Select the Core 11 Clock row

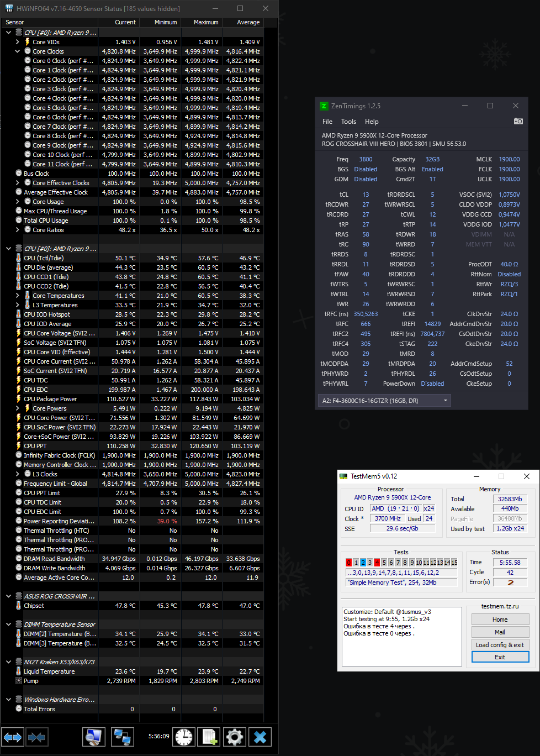[x=132, y=164]
